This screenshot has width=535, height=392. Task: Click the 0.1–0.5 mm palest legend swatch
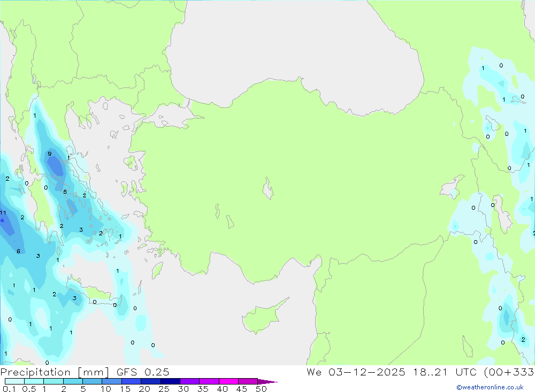coord(14,381)
